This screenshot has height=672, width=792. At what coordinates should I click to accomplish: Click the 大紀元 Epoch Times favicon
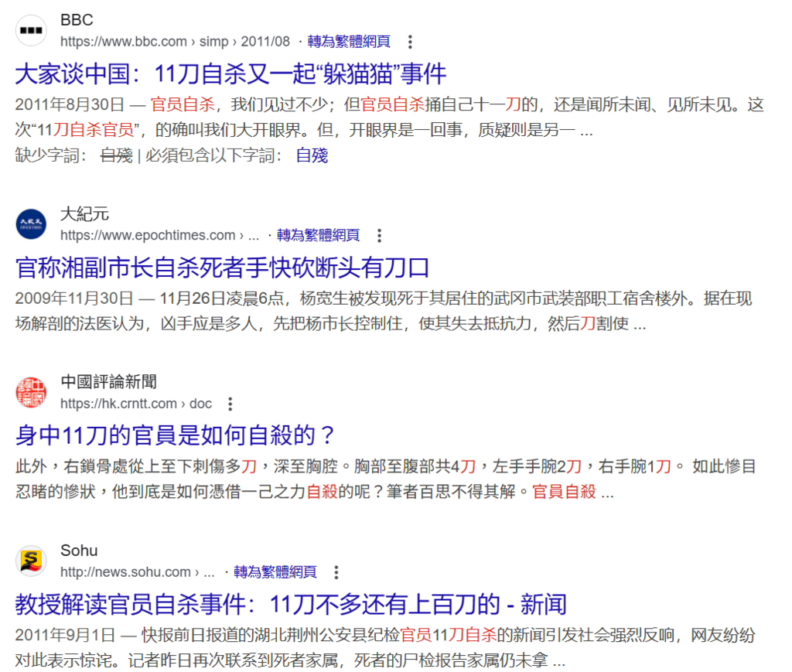click(x=31, y=224)
